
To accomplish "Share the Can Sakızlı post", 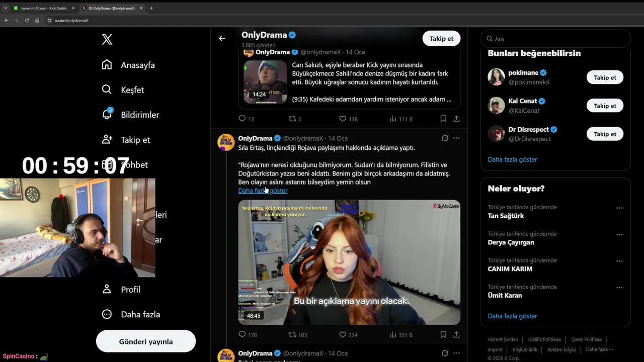I will pos(456,119).
